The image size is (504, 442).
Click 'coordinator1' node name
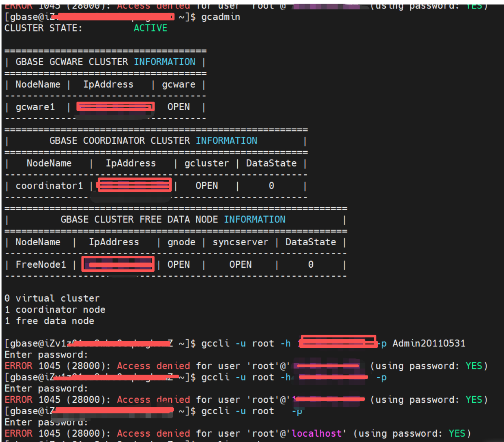point(49,186)
